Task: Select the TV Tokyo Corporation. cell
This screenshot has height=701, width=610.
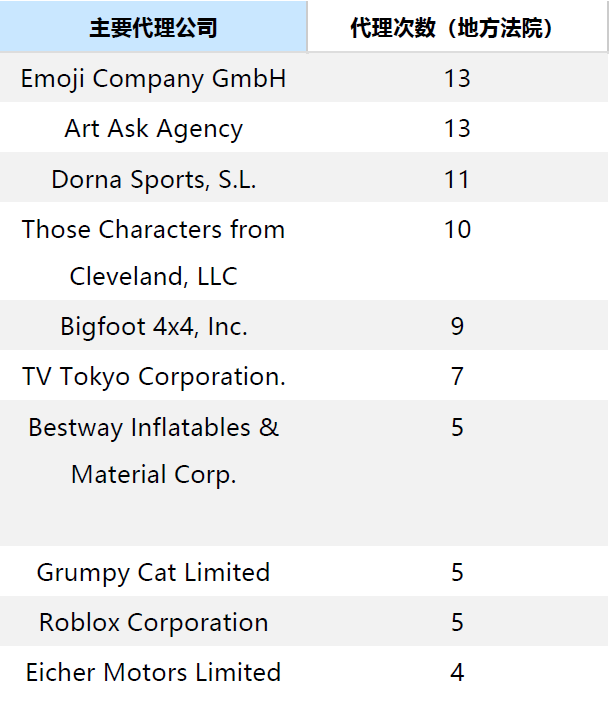Action: click(x=153, y=376)
